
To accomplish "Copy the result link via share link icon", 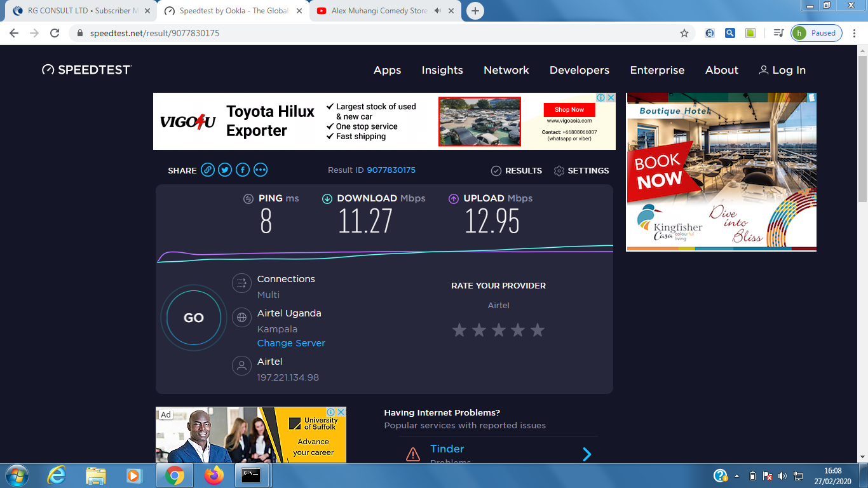I will (x=208, y=170).
